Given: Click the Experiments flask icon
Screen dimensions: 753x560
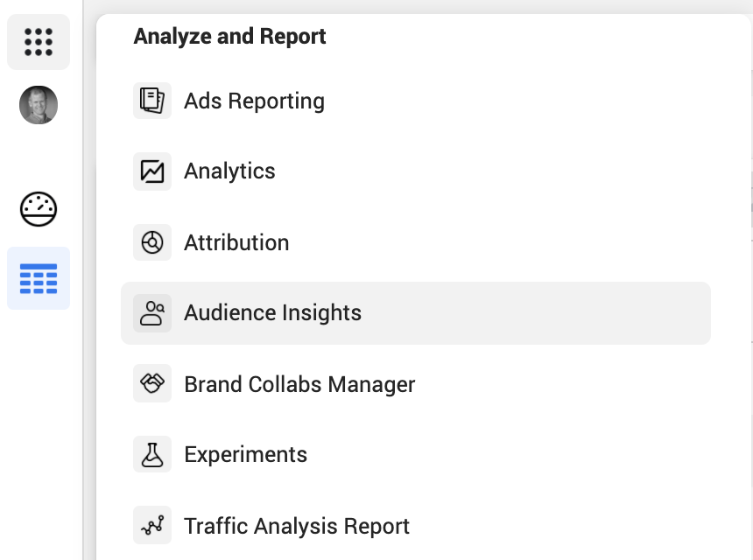Looking at the screenshot, I should pos(152,455).
